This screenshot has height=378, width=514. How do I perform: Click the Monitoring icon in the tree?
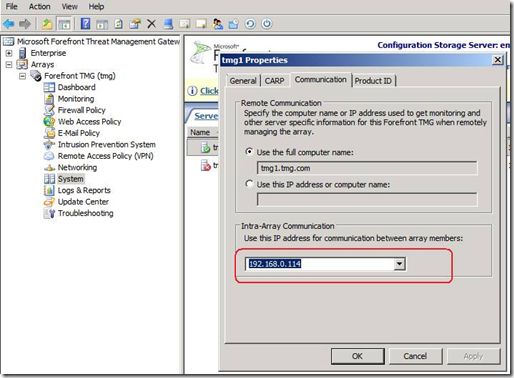tap(49, 99)
